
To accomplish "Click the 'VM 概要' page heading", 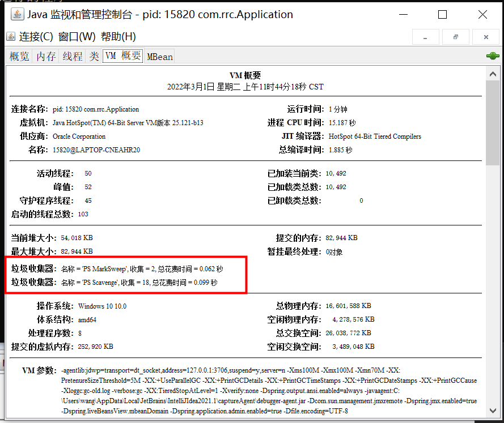I will pos(245,75).
